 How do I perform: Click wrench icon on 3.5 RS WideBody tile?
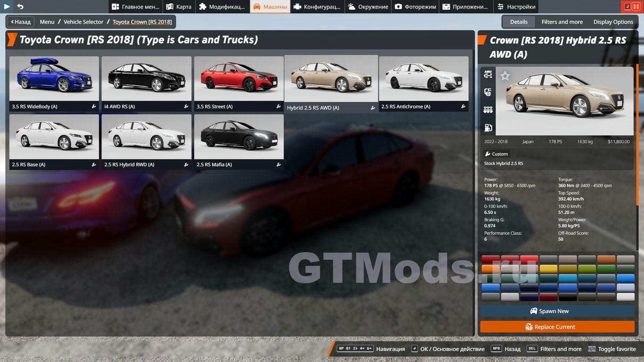[94, 107]
